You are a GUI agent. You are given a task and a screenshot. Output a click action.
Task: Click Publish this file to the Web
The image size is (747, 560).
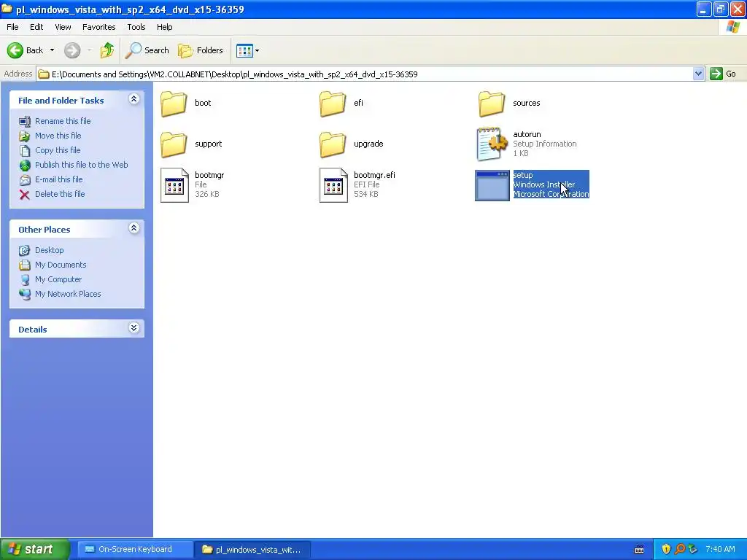pyautogui.click(x=82, y=165)
